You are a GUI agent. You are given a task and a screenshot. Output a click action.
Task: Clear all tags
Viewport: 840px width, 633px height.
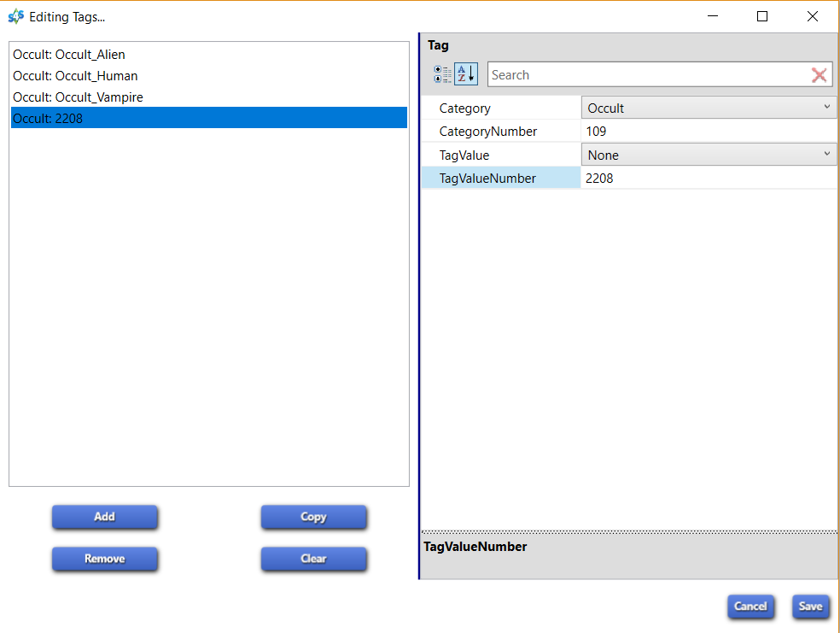pos(313,559)
